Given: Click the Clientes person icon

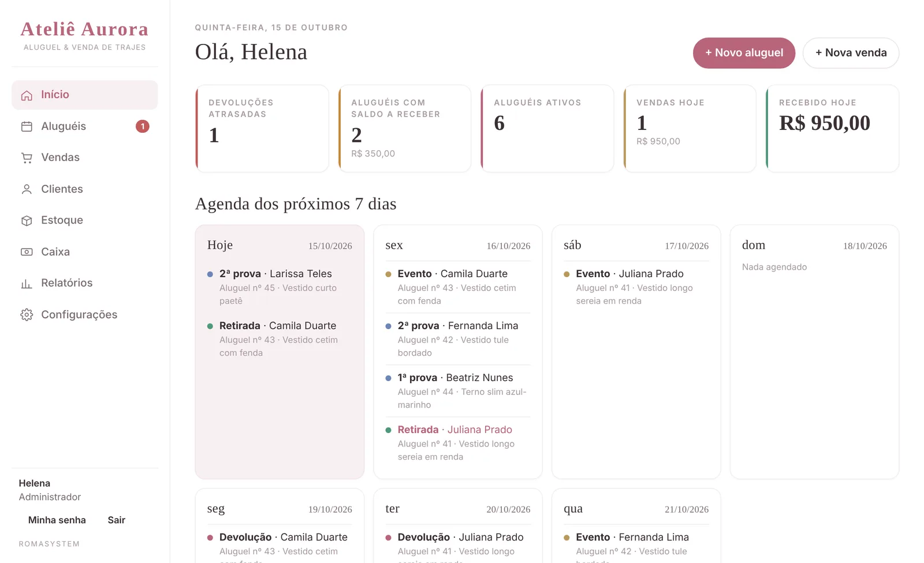Looking at the screenshot, I should pyautogui.click(x=27, y=189).
